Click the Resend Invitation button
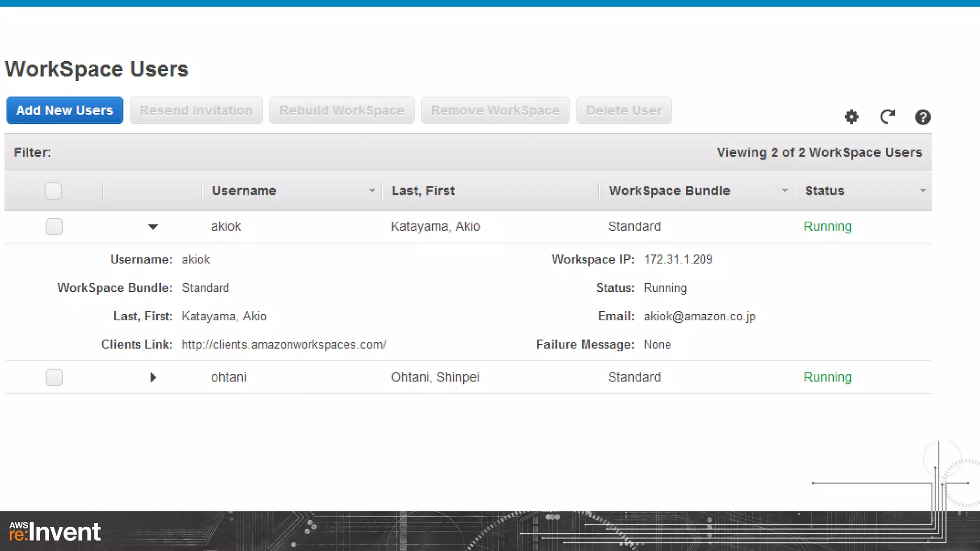 point(196,110)
